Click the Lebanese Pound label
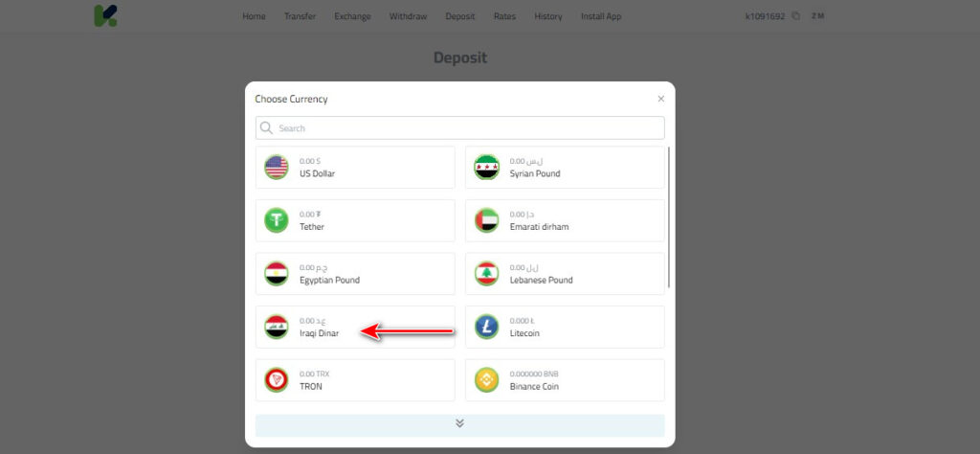 (x=542, y=280)
